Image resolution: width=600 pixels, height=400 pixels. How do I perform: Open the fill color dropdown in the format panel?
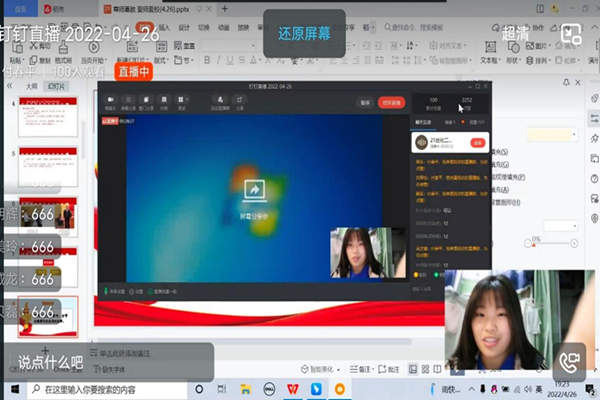(553, 133)
